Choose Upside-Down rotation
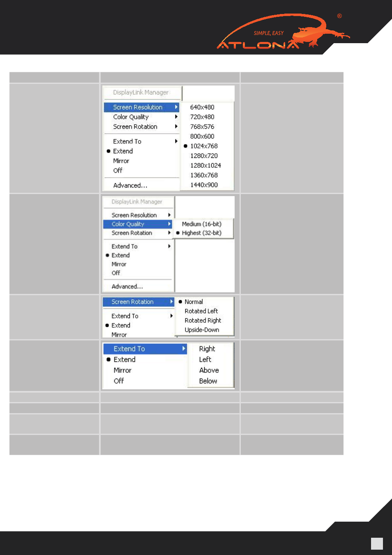The width and height of the screenshot is (392, 555). click(x=202, y=330)
